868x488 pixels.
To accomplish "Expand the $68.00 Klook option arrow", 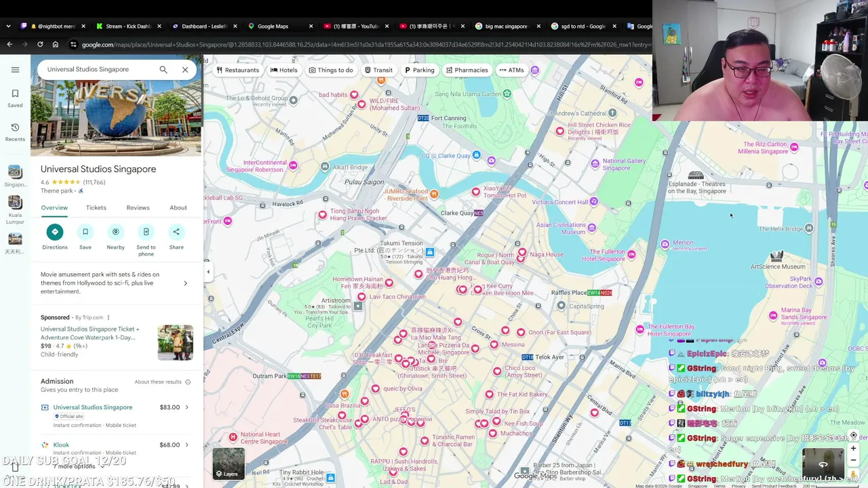I will (186, 445).
